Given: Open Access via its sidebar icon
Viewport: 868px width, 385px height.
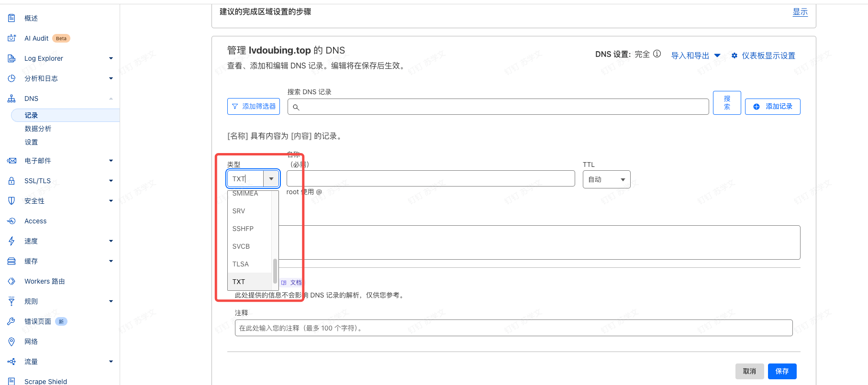Looking at the screenshot, I should 11,221.
